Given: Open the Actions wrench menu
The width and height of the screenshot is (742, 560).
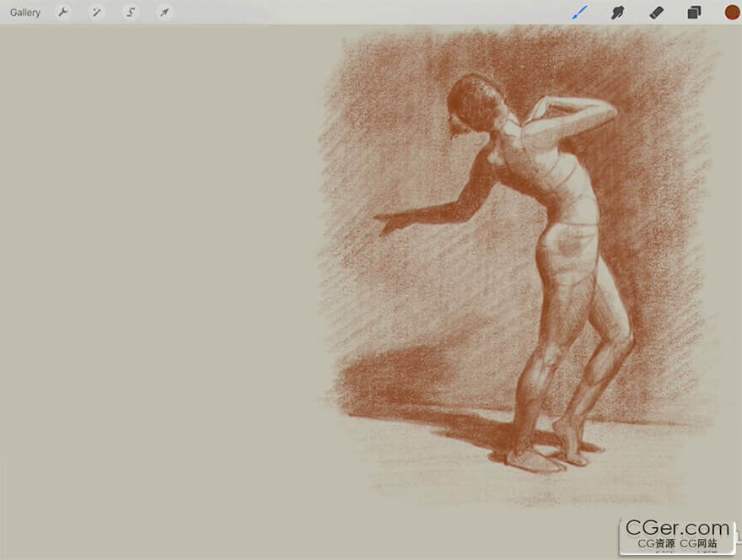Looking at the screenshot, I should coord(63,13).
